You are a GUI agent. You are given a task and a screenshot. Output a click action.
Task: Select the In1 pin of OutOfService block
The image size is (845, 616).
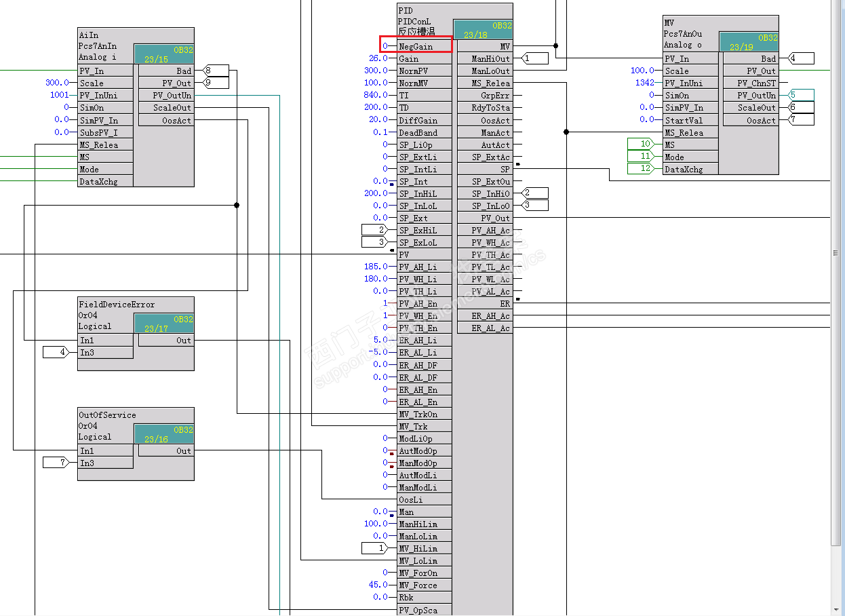pos(105,450)
